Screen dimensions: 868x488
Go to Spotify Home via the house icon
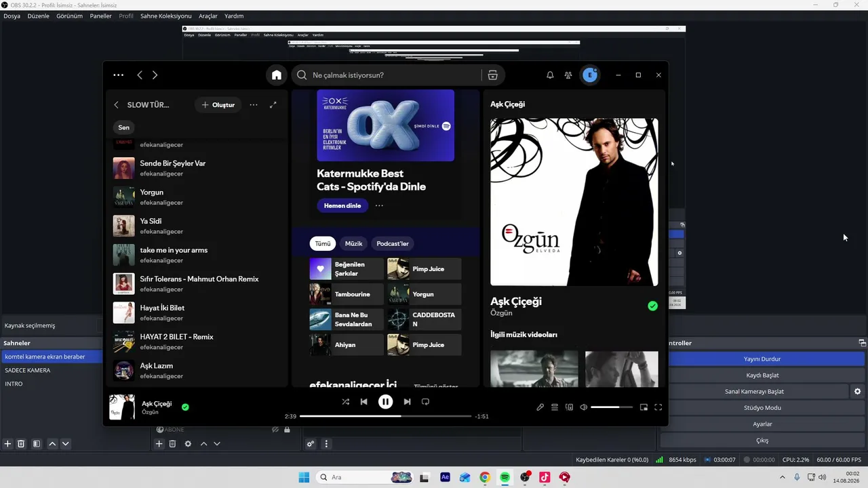point(277,75)
